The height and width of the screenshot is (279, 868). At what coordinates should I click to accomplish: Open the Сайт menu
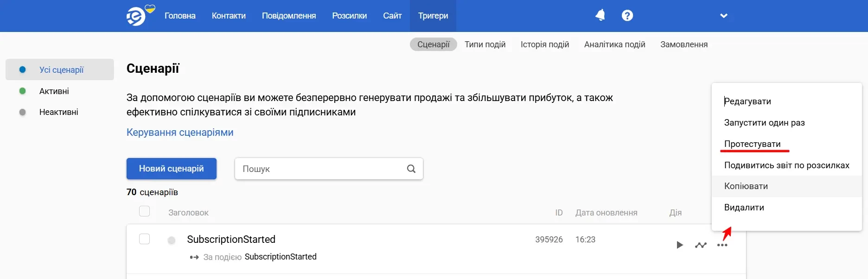coord(392,16)
